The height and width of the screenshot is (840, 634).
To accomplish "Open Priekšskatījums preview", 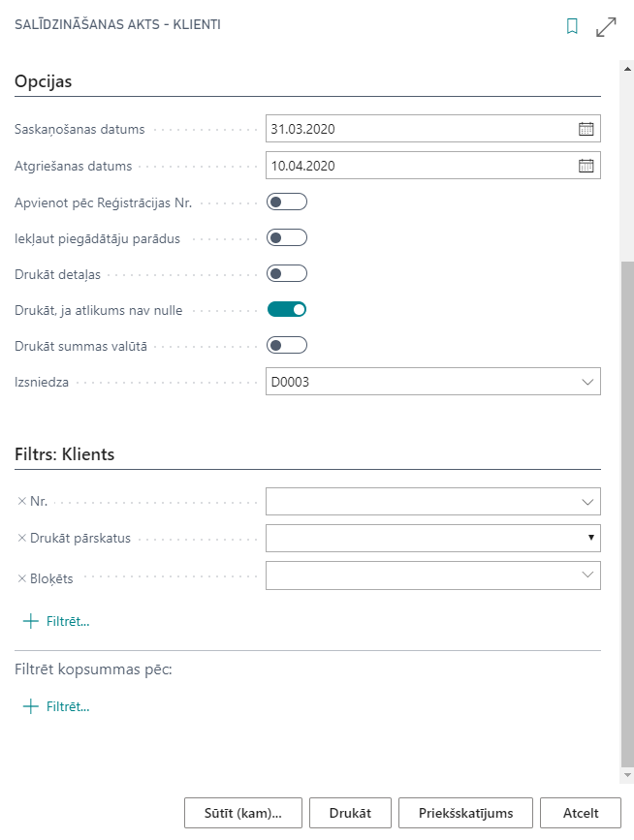I will [465, 813].
